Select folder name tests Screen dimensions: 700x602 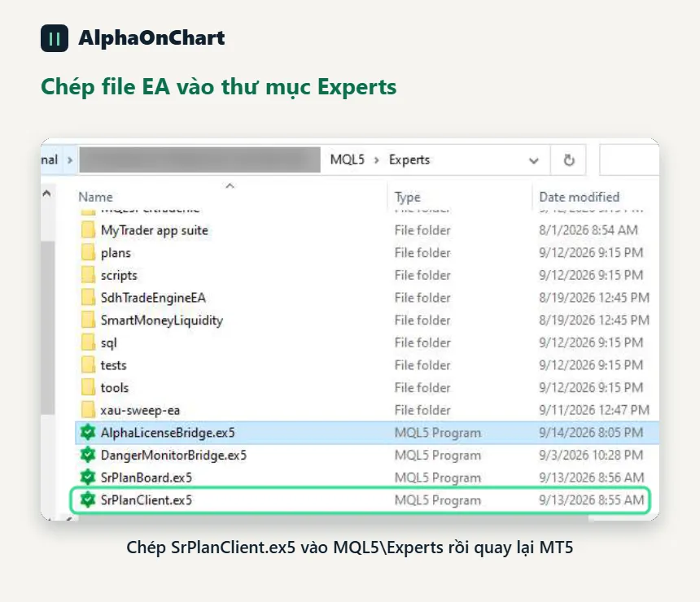click(x=113, y=365)
